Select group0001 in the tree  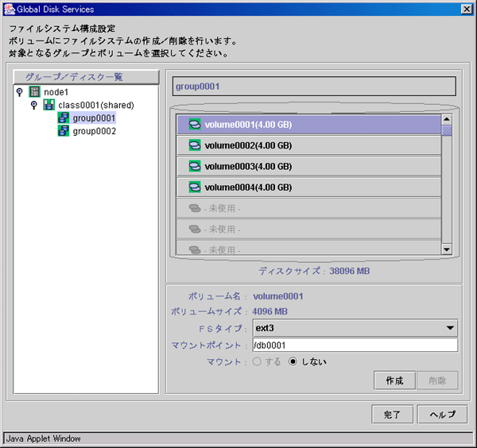(94, 118)
